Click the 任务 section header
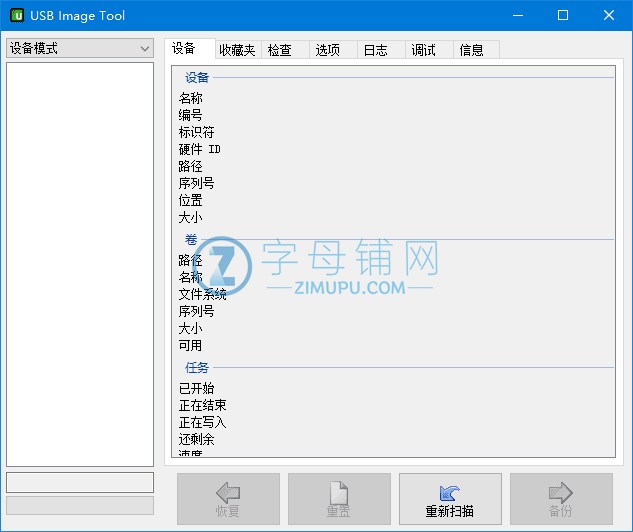This screenshot has height=532, width=633. 197,368
